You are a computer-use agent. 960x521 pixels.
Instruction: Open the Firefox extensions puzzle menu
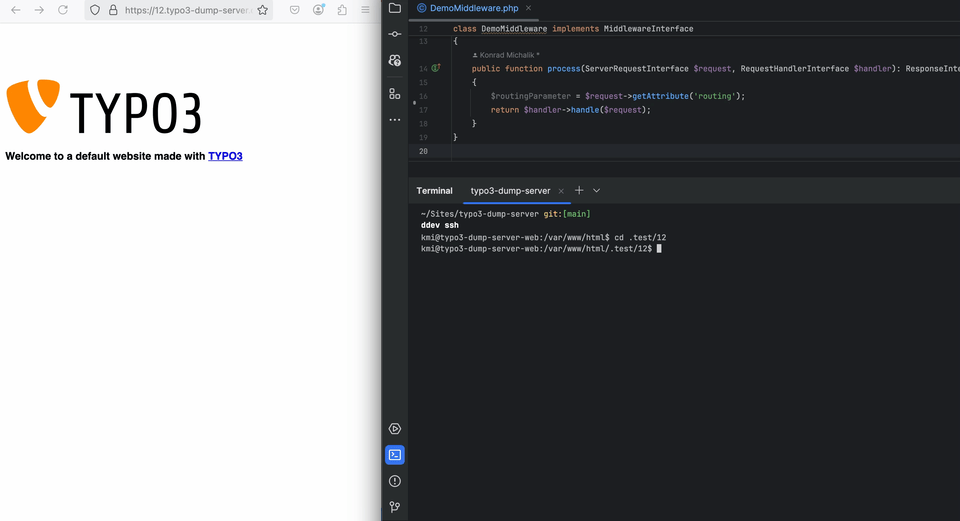click(343, 10)
